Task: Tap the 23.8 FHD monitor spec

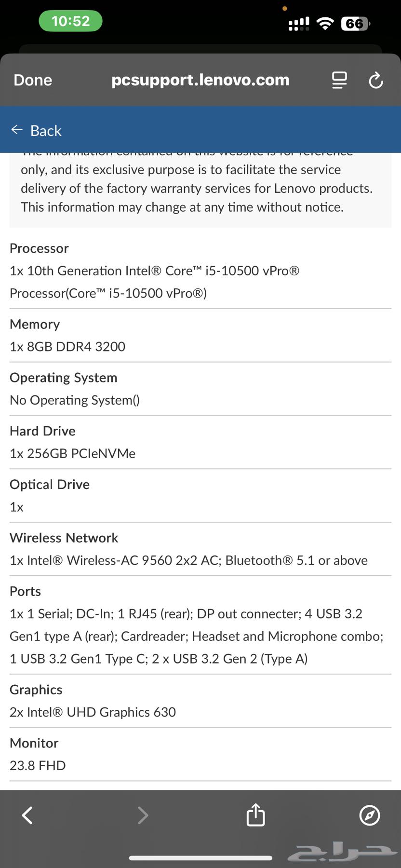Action: [37, 765]
